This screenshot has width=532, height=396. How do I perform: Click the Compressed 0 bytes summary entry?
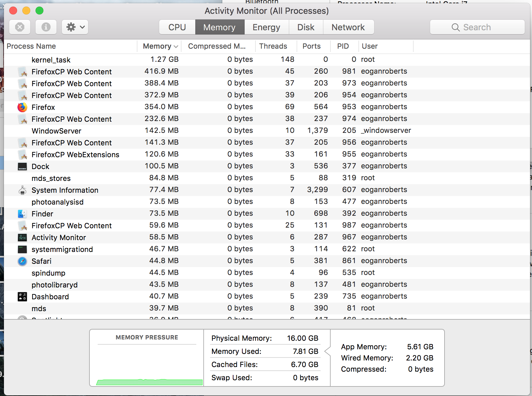pos(387,369)
